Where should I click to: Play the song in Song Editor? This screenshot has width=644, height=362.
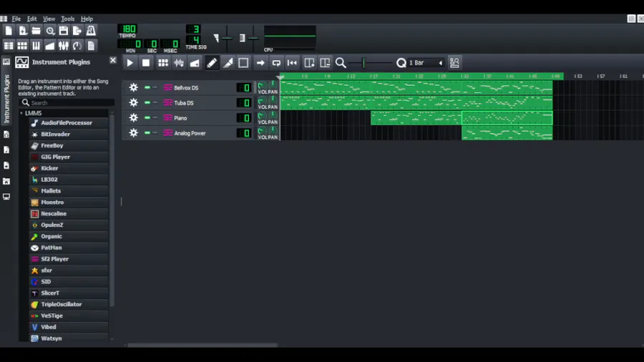click(x=130, y=63)
